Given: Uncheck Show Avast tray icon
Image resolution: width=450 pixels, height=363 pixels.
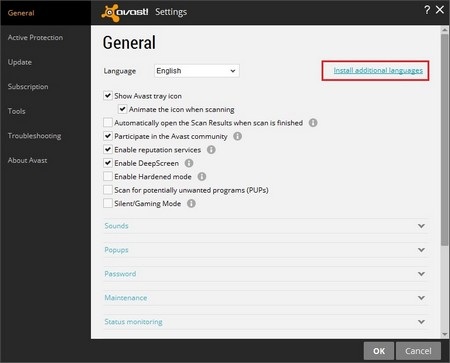Looking at the screenshot, I should pyautogui.click(x=108, y=96).
